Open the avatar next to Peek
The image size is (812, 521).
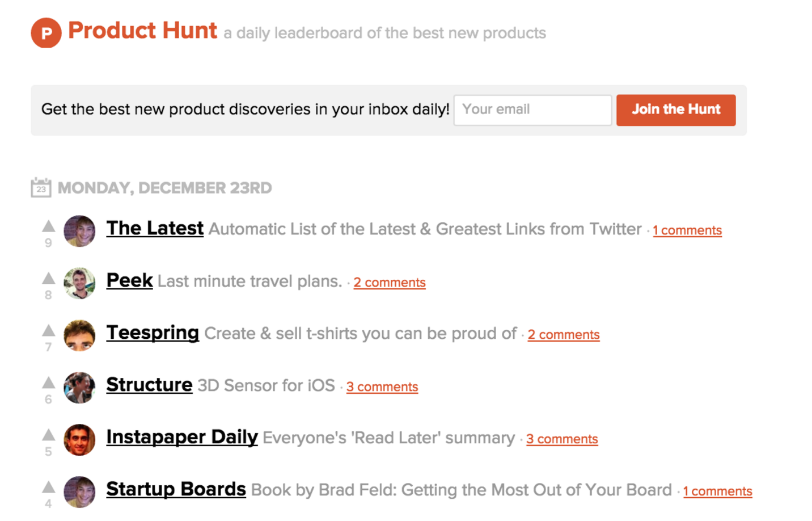[79, 283]
